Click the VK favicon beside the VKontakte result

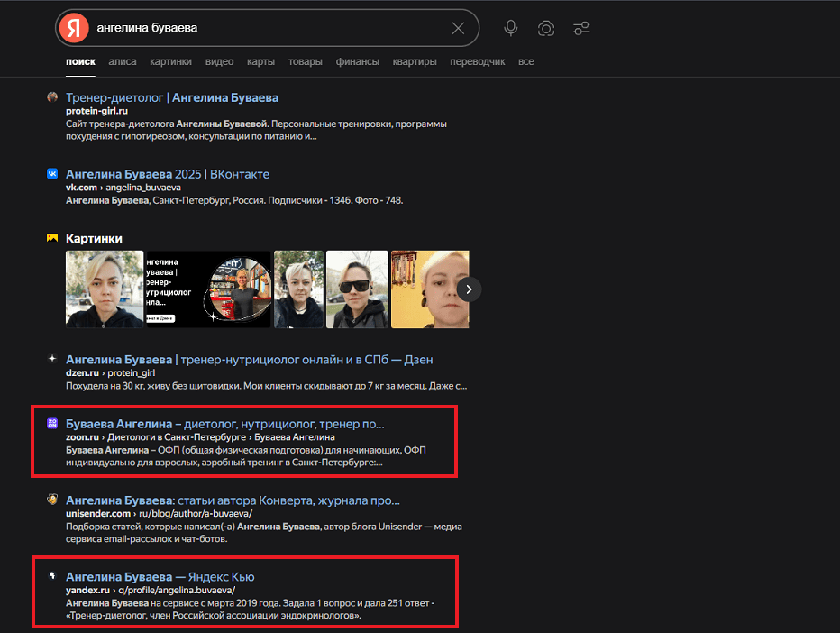pos(52,174)
